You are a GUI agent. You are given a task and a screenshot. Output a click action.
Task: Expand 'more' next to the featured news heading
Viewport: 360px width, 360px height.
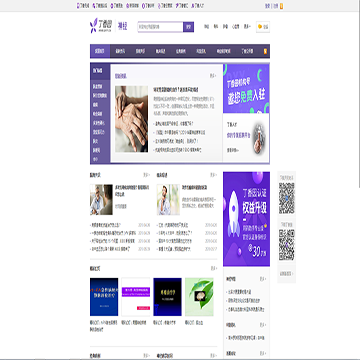click(x=213, y=76)
